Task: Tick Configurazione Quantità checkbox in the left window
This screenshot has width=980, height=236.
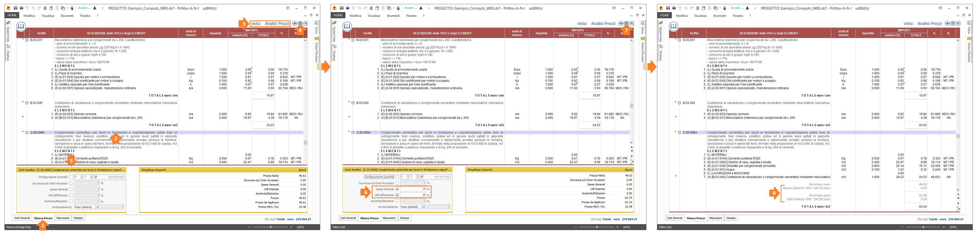Action: pyautogui.click(x=71, y=177)
